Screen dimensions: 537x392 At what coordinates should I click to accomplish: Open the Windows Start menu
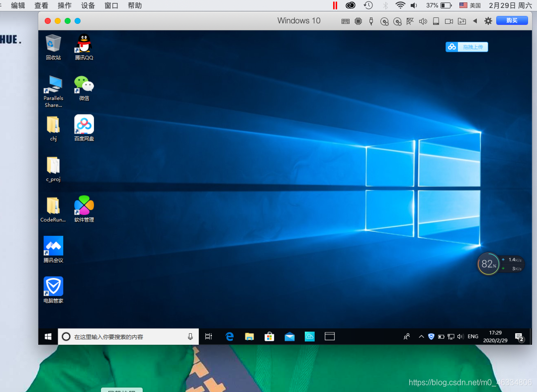[x=48, y=336]
